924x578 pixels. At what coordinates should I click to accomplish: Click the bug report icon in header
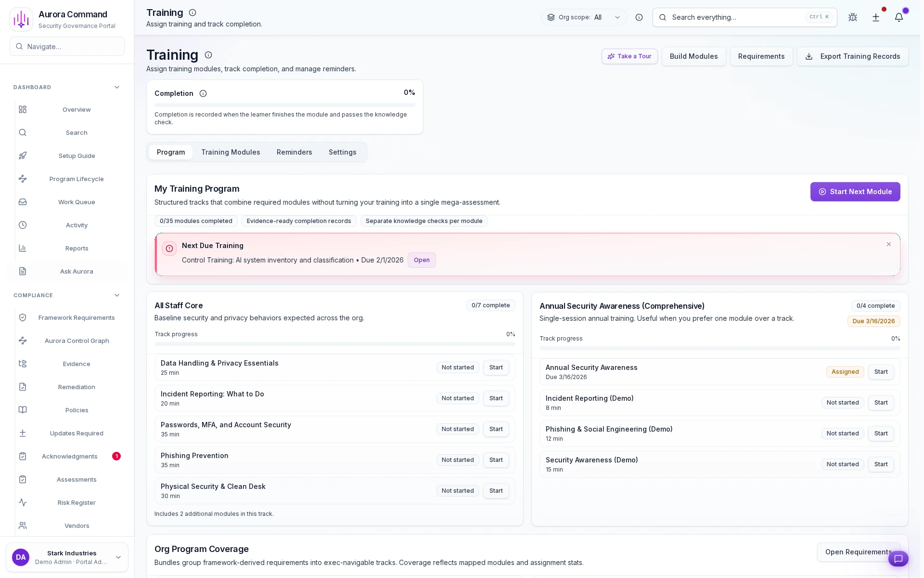853,17
